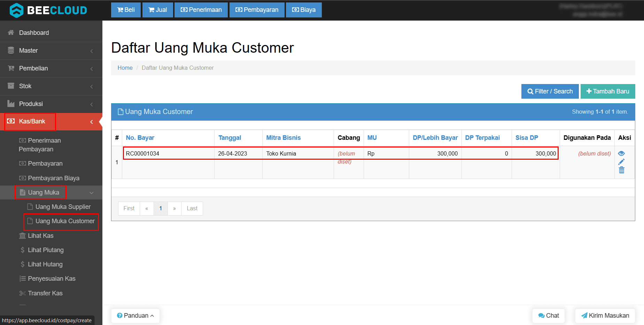
Task: Click the Panduan question mark icon
Action: coord(120,316)
